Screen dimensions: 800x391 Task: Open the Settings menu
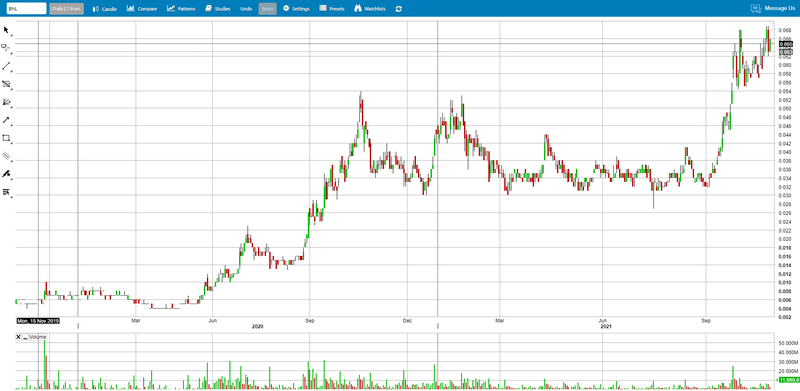(x=296, y=9)
